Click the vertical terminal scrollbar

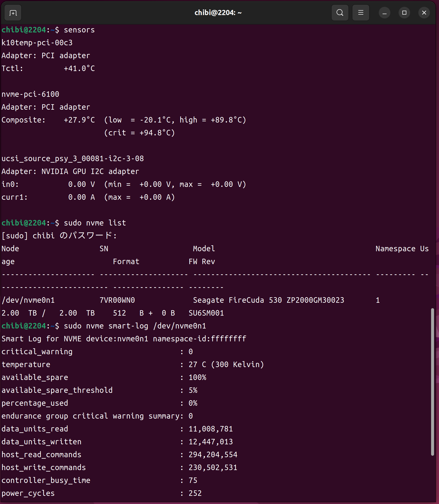432,381
